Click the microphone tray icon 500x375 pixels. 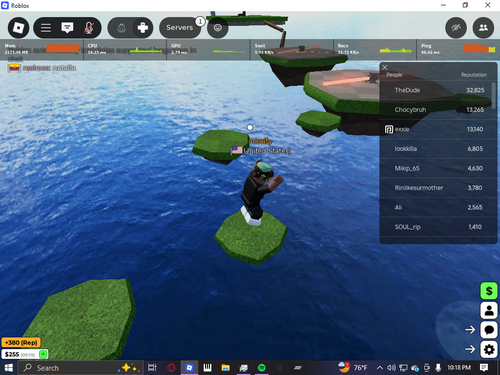[438, 368]
